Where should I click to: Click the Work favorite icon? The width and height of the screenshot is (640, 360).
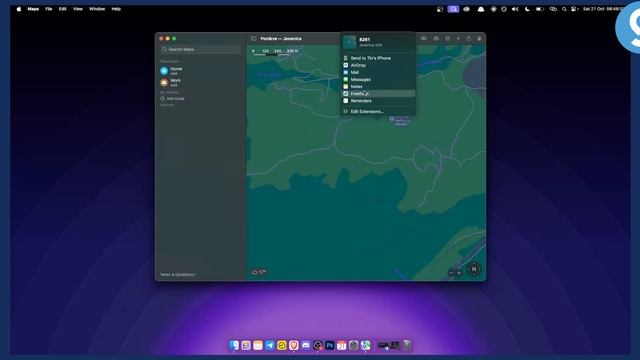(164, 82)
